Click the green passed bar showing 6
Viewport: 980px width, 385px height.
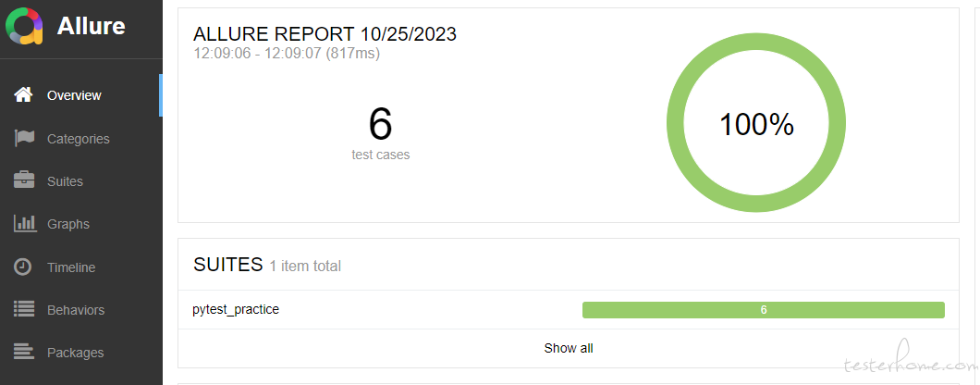coord(763,310)
